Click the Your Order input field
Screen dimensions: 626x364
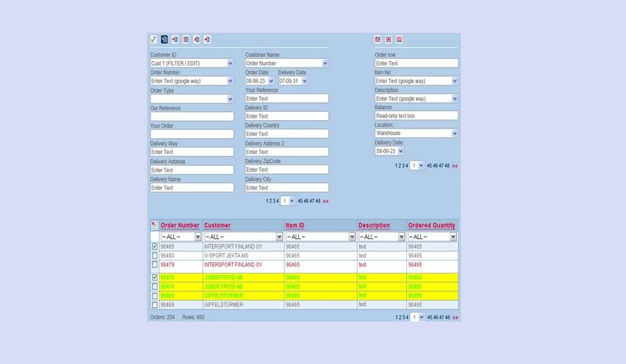192,134
